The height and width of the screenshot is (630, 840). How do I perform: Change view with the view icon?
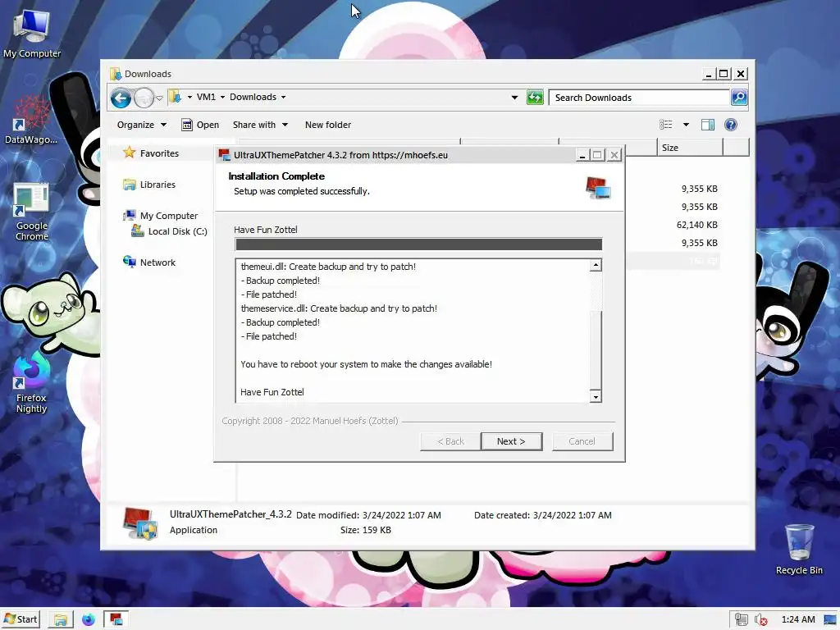coord(666,125)
